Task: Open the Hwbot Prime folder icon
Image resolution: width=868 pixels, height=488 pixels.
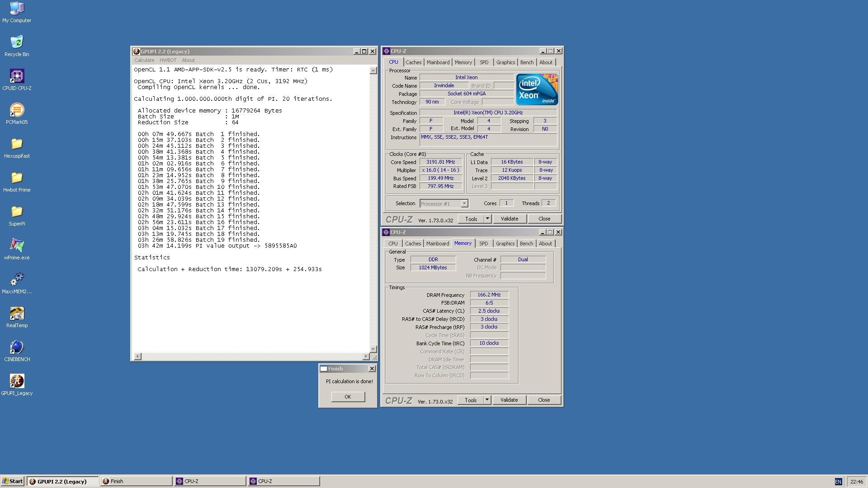Action: click(x=17, y=181)
